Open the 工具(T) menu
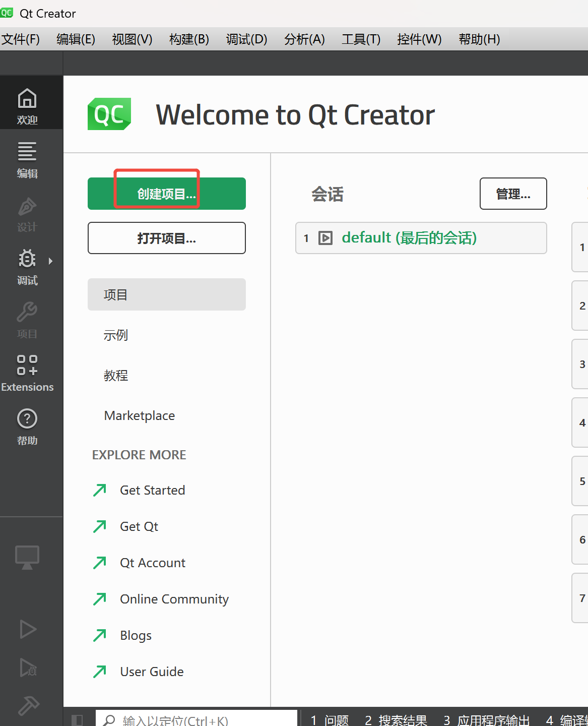This screenshot has width=588, height=726. pos(361,39)
